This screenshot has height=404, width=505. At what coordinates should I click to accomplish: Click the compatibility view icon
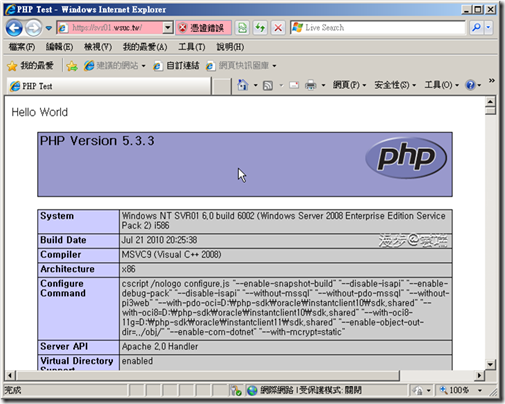(x=242, y=28)
